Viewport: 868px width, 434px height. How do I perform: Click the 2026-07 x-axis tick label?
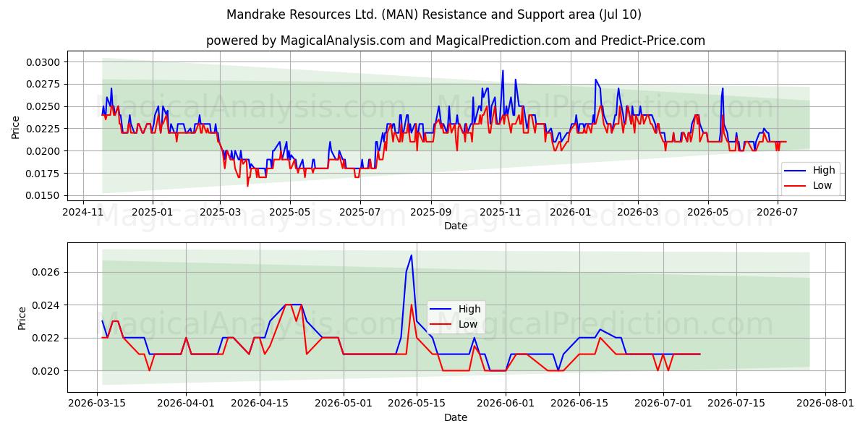pyautogui.click(x=778, y=212)
